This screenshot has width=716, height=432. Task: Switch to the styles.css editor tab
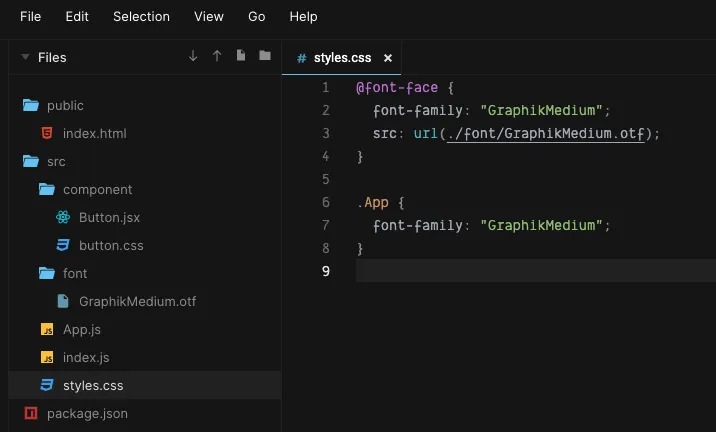[x=342, y=58]
